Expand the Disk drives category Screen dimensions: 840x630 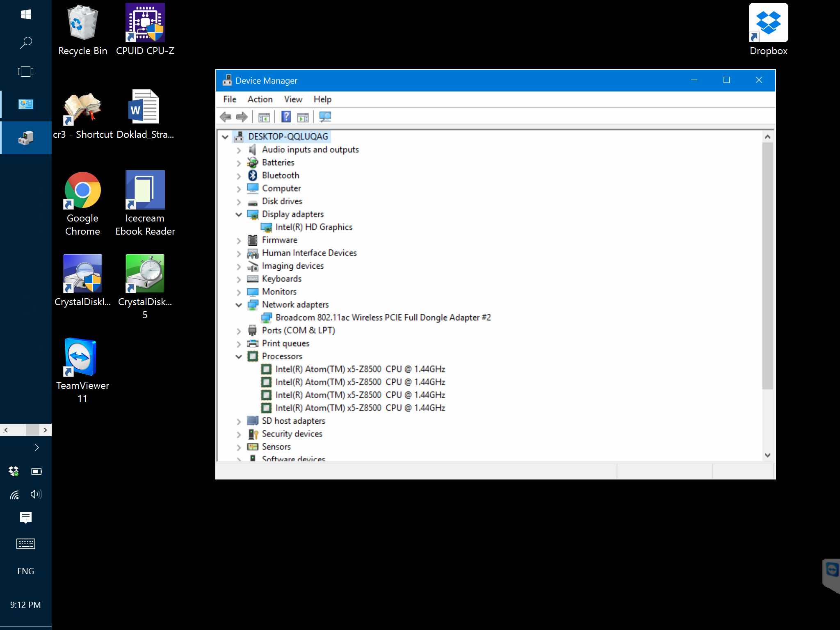(239, 202)
